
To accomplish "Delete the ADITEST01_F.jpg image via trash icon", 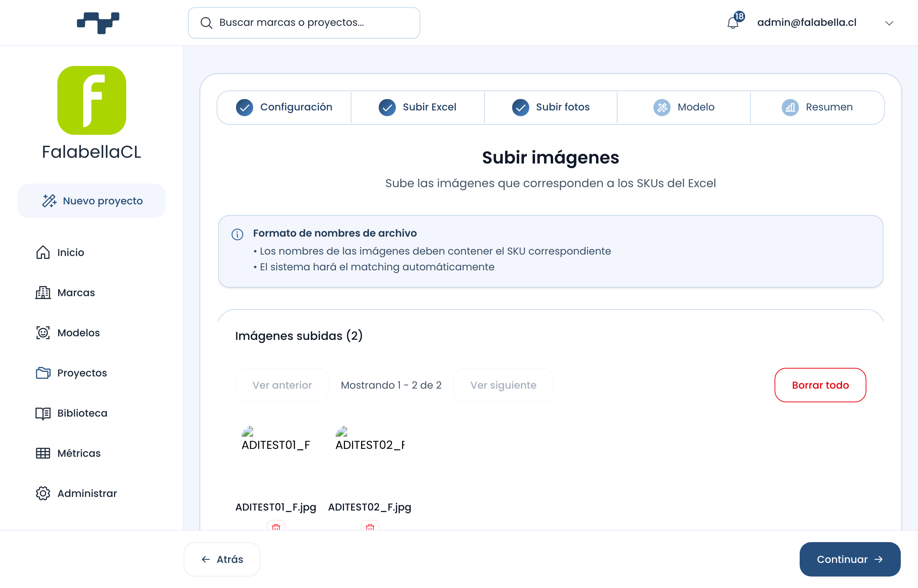I will [276, 525].
